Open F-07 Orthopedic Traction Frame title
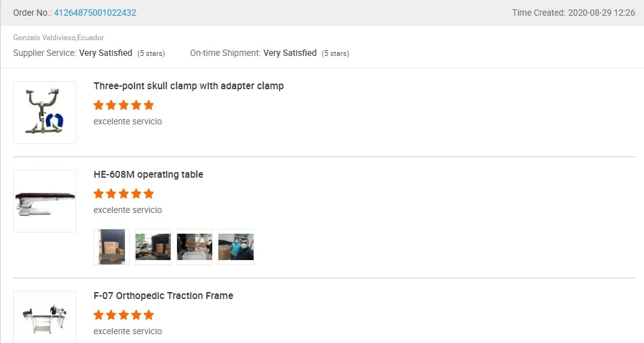Viewport: 644px width, 343px height. (x=163, y=296)
